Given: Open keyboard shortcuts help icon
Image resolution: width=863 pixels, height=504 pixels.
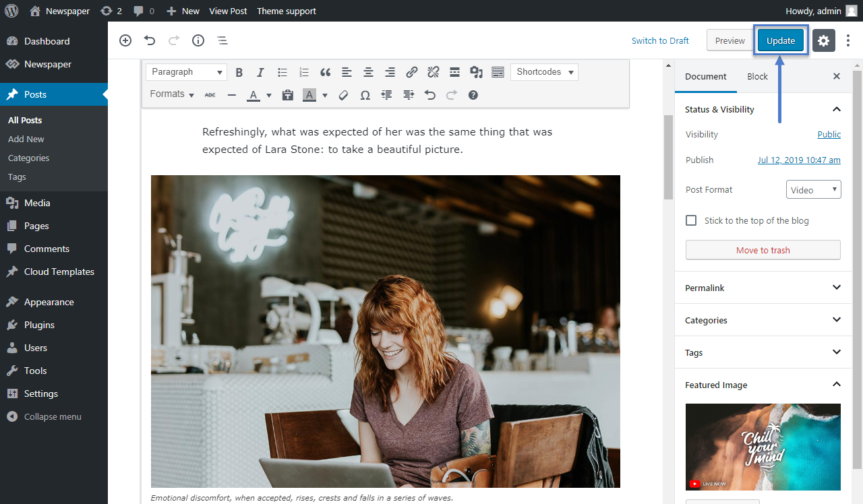Looking at the screenshot, I should pyautogui.click(x=473, y=95).
